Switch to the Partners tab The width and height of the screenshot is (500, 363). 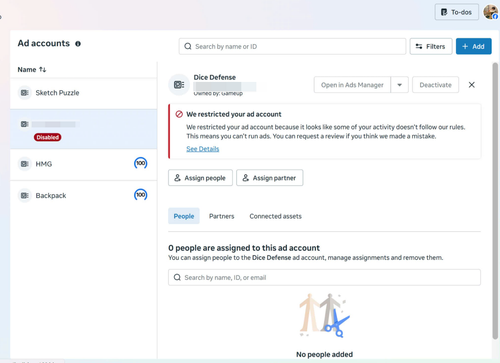(x=222, y=216)
